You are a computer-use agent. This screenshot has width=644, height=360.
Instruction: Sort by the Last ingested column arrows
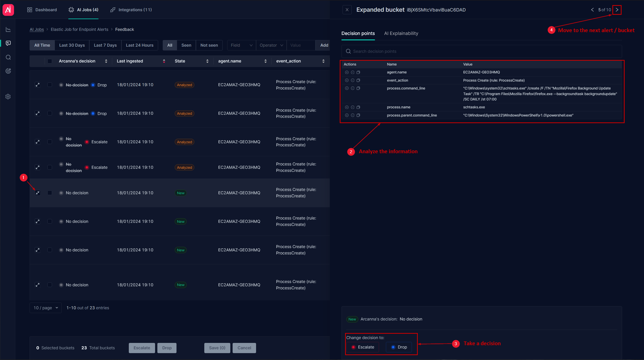pos(164,61)
